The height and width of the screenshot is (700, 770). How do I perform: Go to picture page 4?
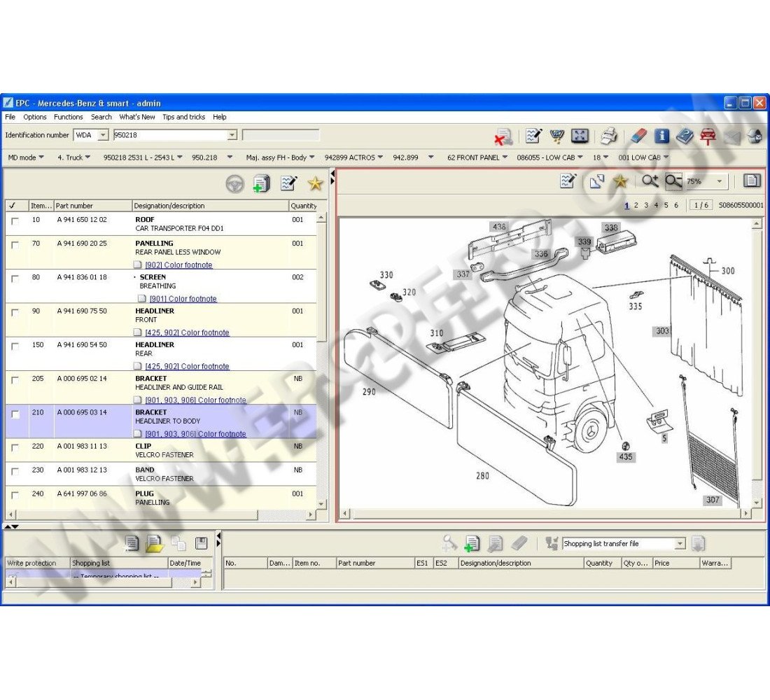pyautogui.click(x=656, y=205)
